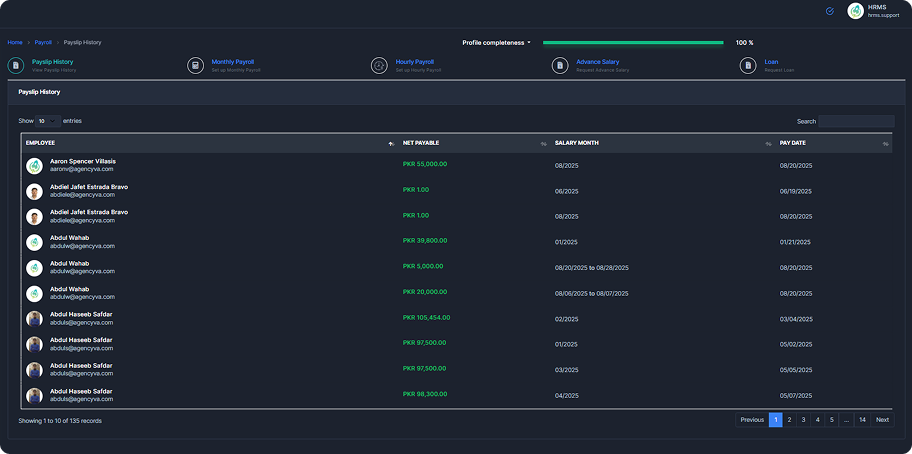
Task: Switch to the Advance Salary tab
Action: point(597,62)
